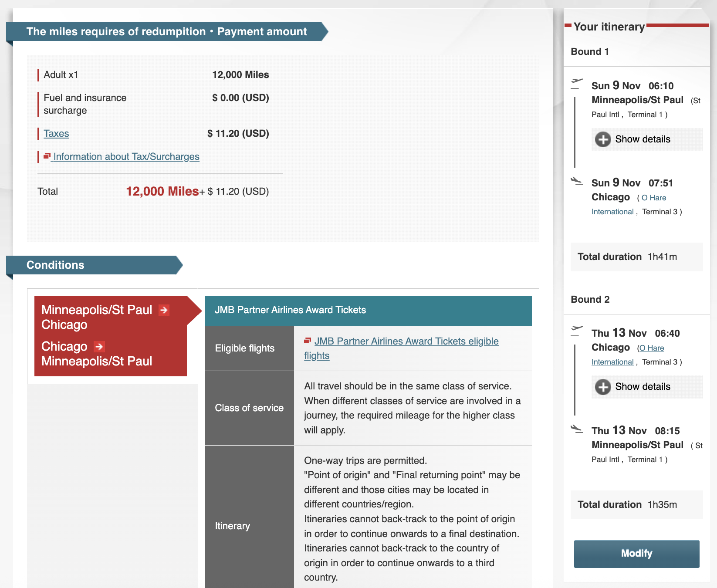Click the JMB Partner Airlines Award Tickets header

point(368,310)
